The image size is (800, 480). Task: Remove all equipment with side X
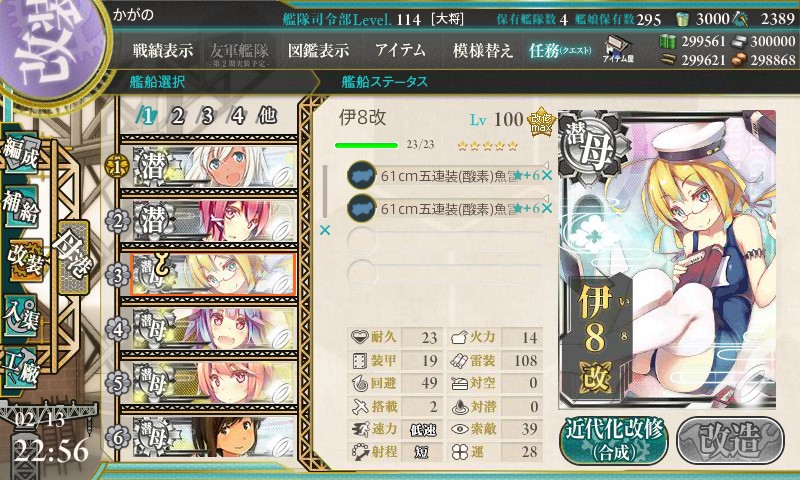pos(325,231)
